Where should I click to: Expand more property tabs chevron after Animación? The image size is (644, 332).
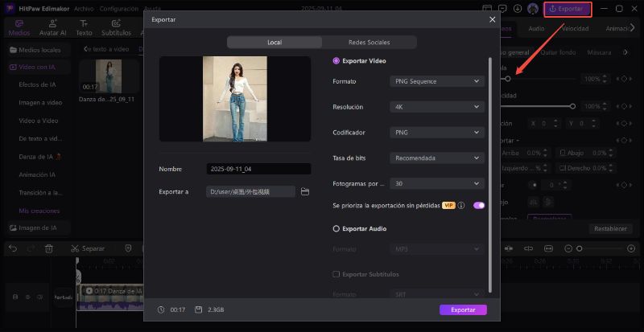(634, 28)
